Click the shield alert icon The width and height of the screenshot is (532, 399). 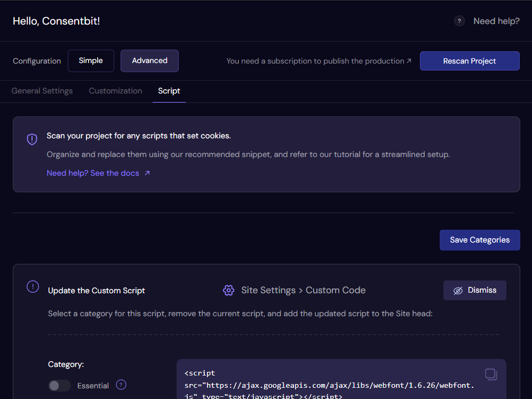point(32,139)
